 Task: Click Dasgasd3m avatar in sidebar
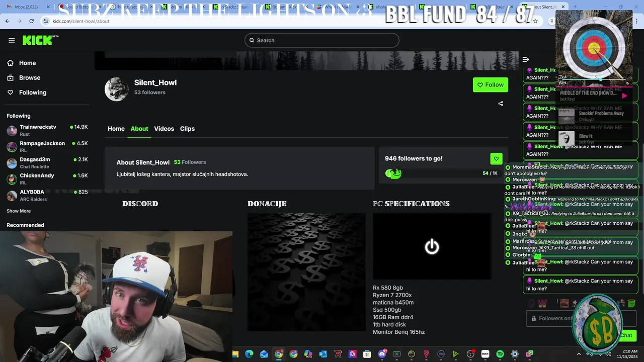(12, 163)
